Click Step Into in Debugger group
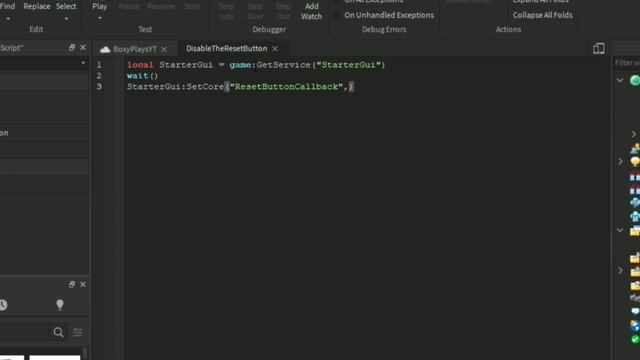This screenshot has height=360, width=640. (x=226, y=11)
